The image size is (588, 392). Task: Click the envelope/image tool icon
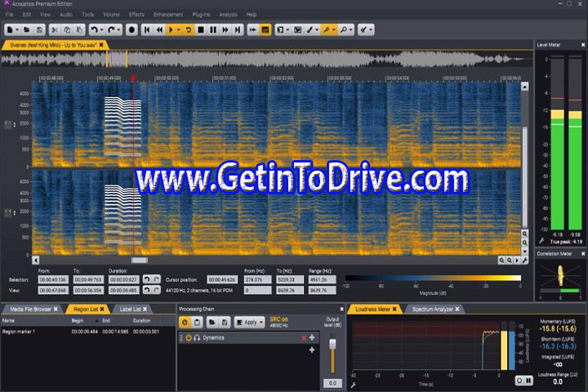coord(298,29)
